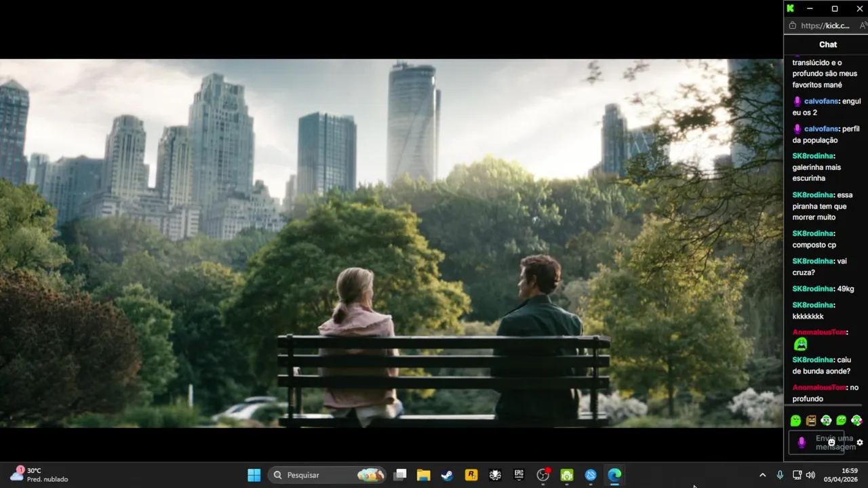Screen dimensions: 868x488
Task: Click the video player showing park bench scene
Action: pyautogui.click(x=391, y=243)
